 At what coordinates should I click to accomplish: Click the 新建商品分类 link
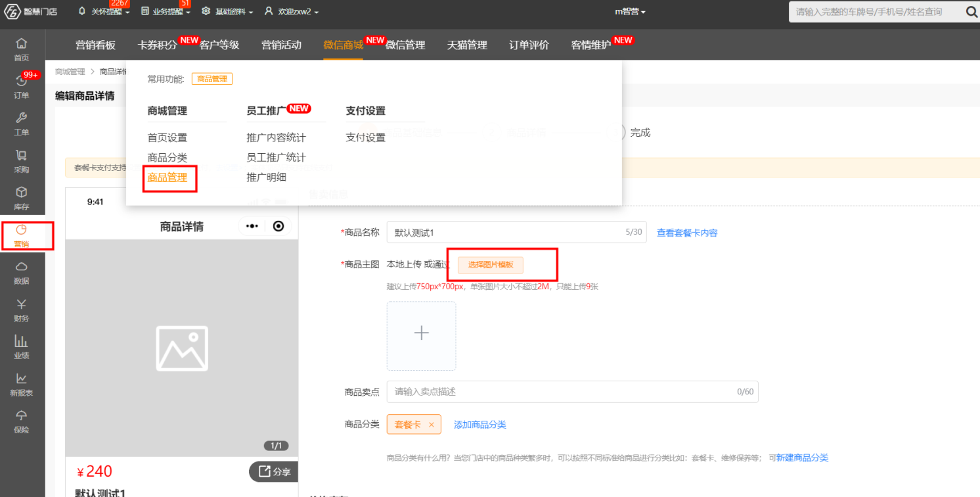[x=802, y=458]
